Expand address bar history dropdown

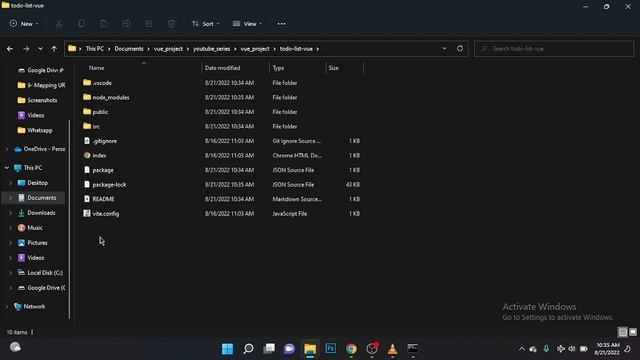[x=444, y=49]
